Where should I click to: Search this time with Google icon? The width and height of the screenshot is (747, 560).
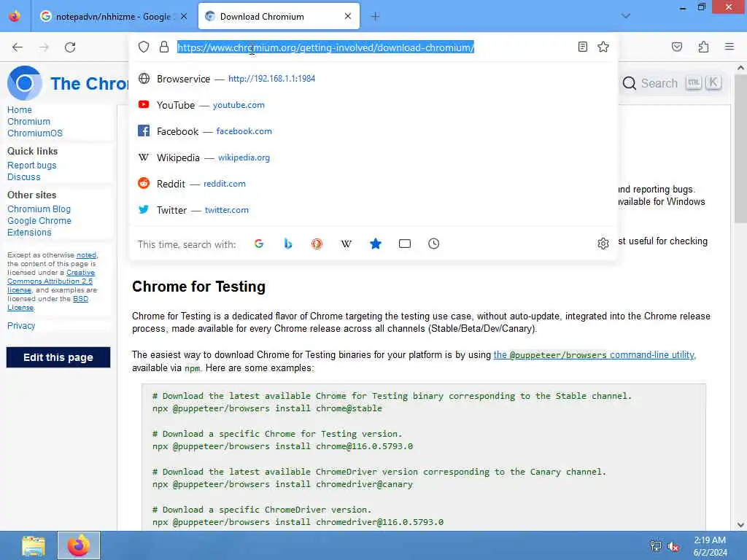pos(259,244)
